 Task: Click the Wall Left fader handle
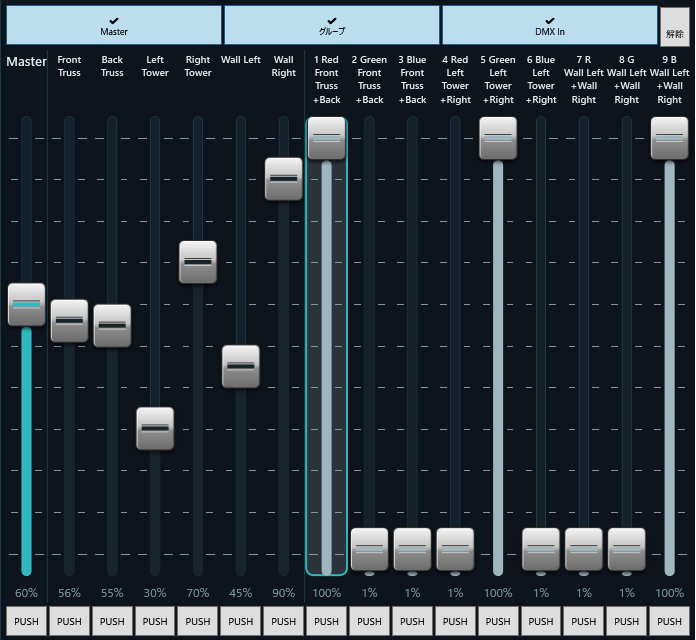[241, 367]
